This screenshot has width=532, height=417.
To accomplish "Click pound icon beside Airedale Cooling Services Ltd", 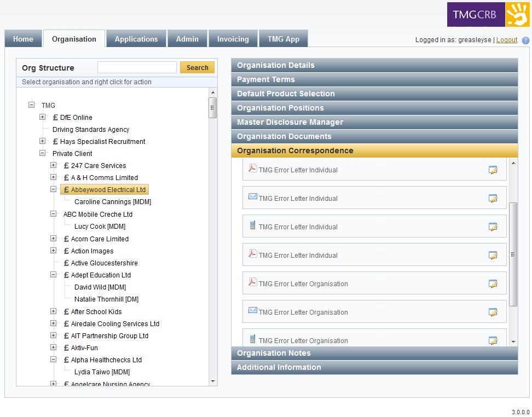I will pos(66,324).
